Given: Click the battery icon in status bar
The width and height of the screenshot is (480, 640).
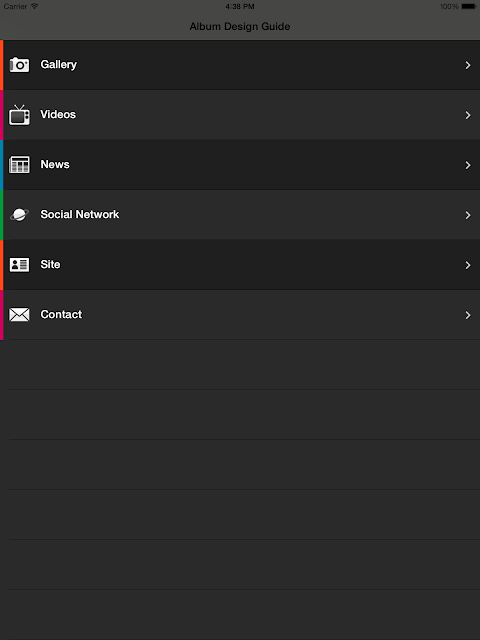Looking at the screenshot, I should tap(469, 7).
